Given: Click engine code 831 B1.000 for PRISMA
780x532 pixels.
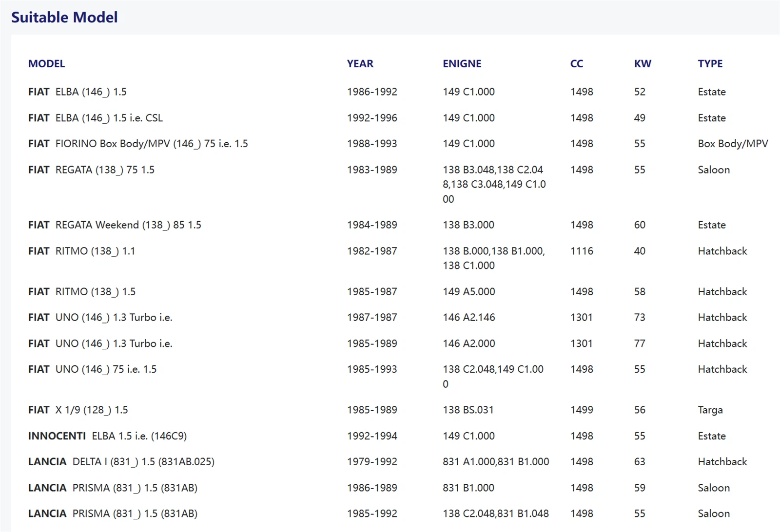Looking at the screenshot, I should click(x=468, y=488).
